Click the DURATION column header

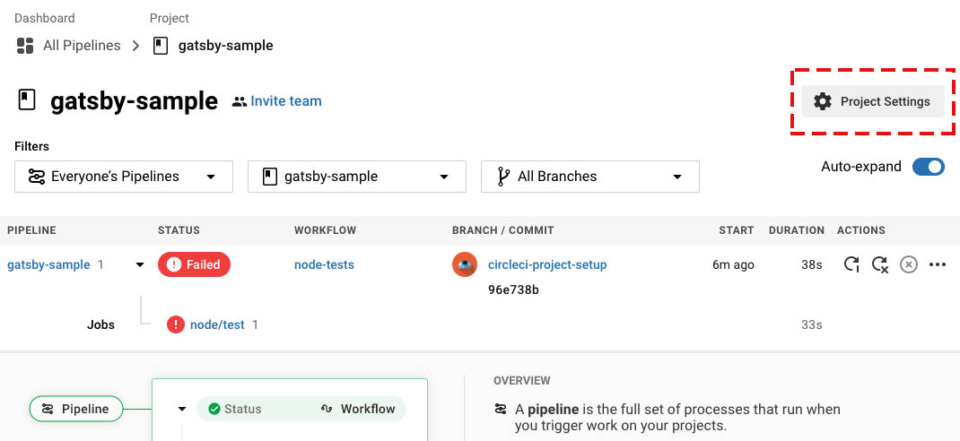click(797, 230)
